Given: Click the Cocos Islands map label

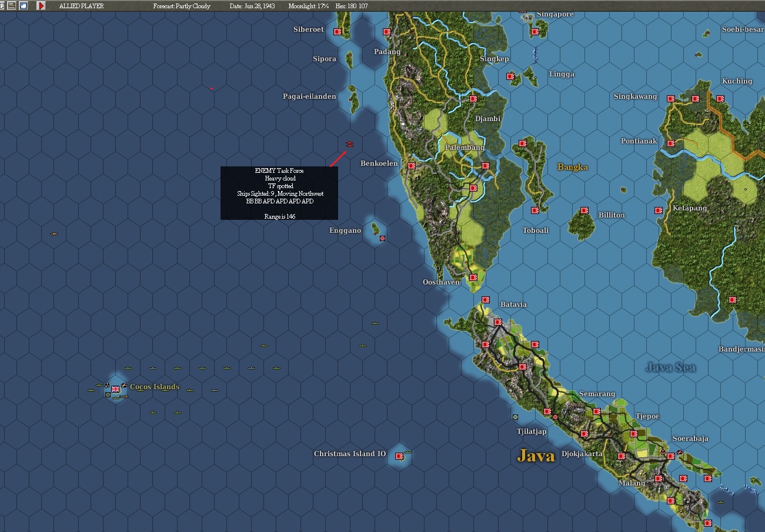Looking at the screenshot, I should coord(155,387).
